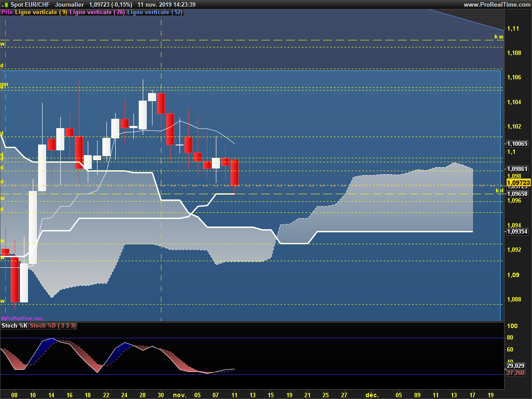The width and height of the screenshot is (532, 399).
Task: Click the '22' date axis label
Action: pos(106,395)
